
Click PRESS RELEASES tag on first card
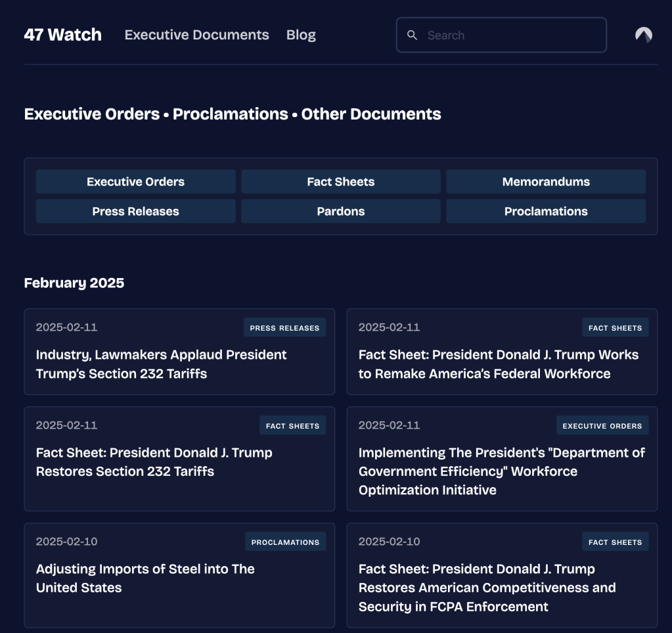tap(284, 327)
